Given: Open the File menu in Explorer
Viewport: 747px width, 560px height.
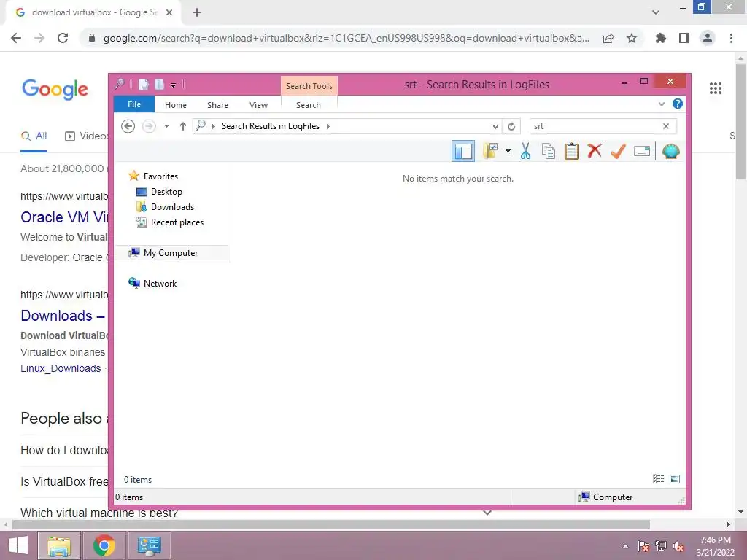Looking at the screenshot, I should [x=134, y=104].
